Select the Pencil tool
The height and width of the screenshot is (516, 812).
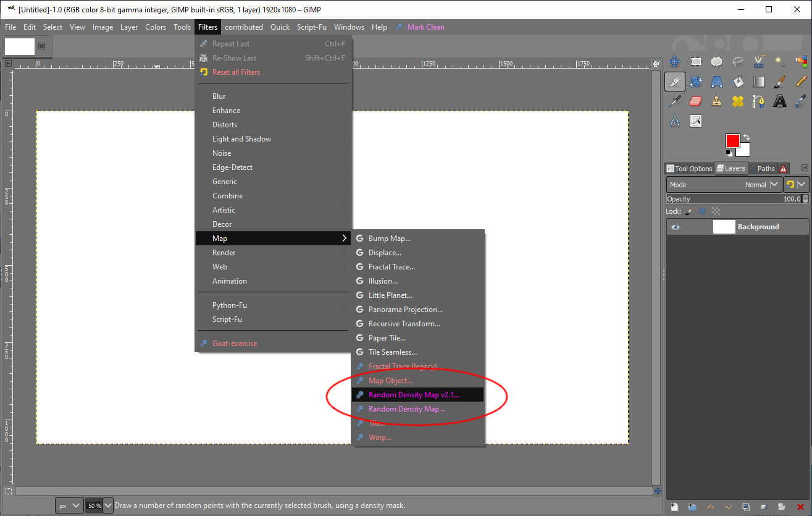[x=801, y=81]
